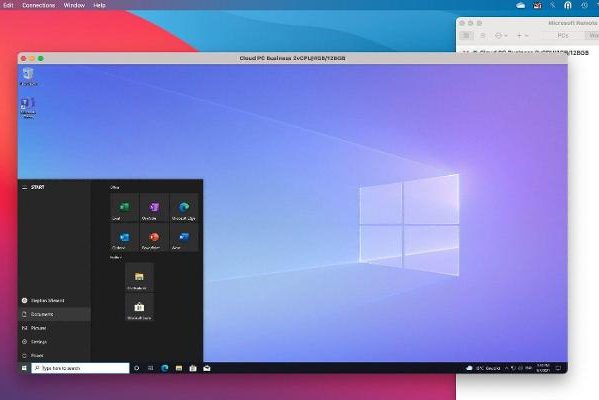Open the Connections menu
The width and height of the screenshot is (599, 400).
[x=39, y=5]
